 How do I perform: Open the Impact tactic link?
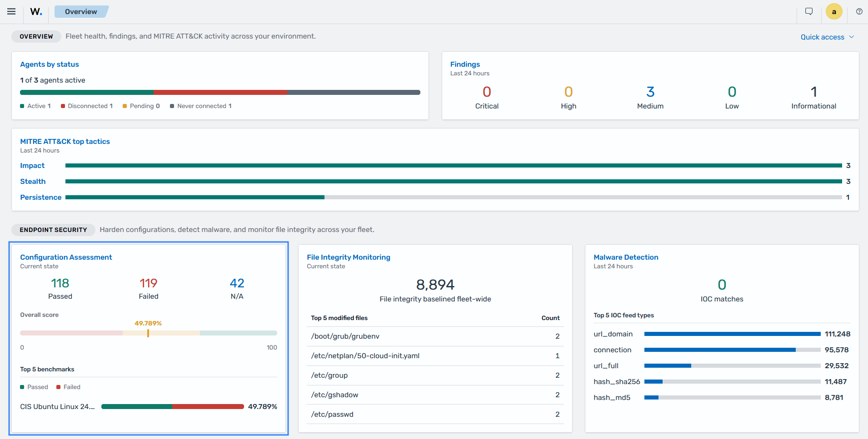click(x=32, y=166)
